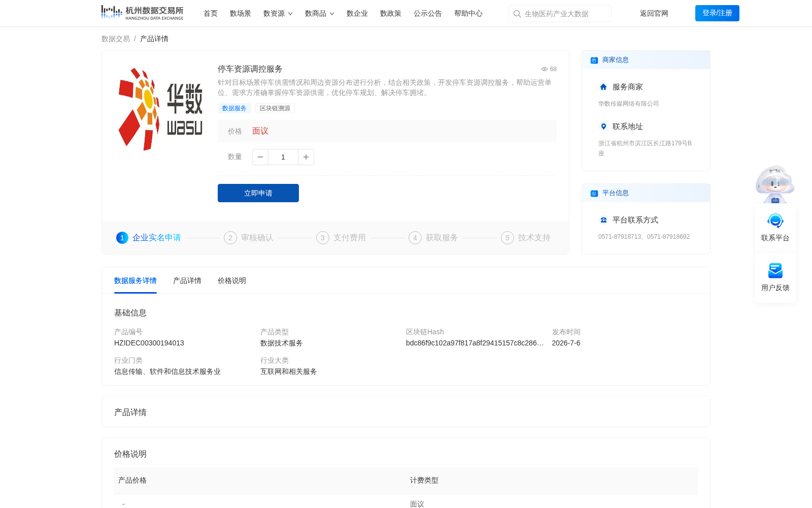Increase quantity with the plus button

click(306, 157)
